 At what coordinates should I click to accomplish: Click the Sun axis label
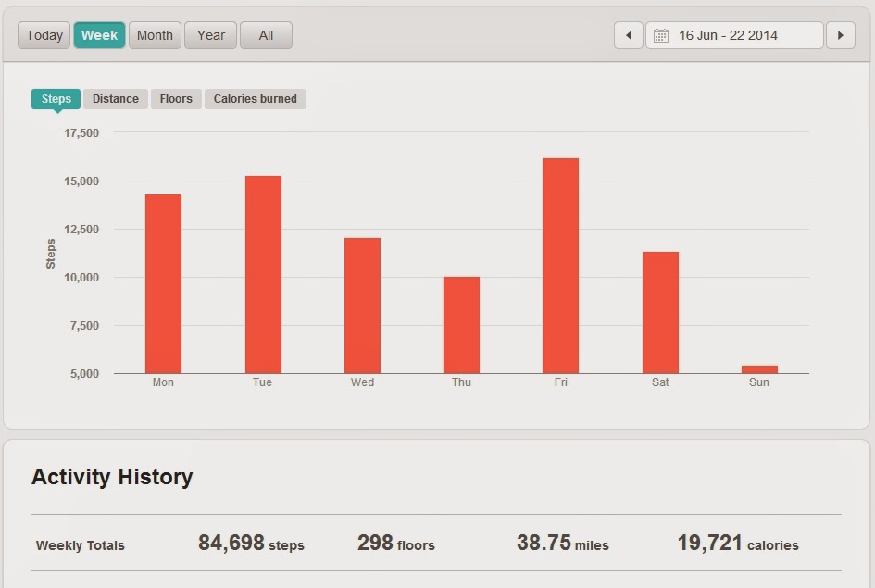coord(759,382)
